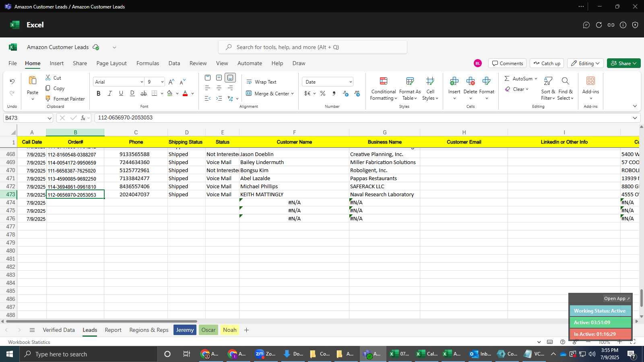The width and height of the screenshot is (644, 362).
Task: Open the Editing mode dropdown
Action: coord(586,64)
